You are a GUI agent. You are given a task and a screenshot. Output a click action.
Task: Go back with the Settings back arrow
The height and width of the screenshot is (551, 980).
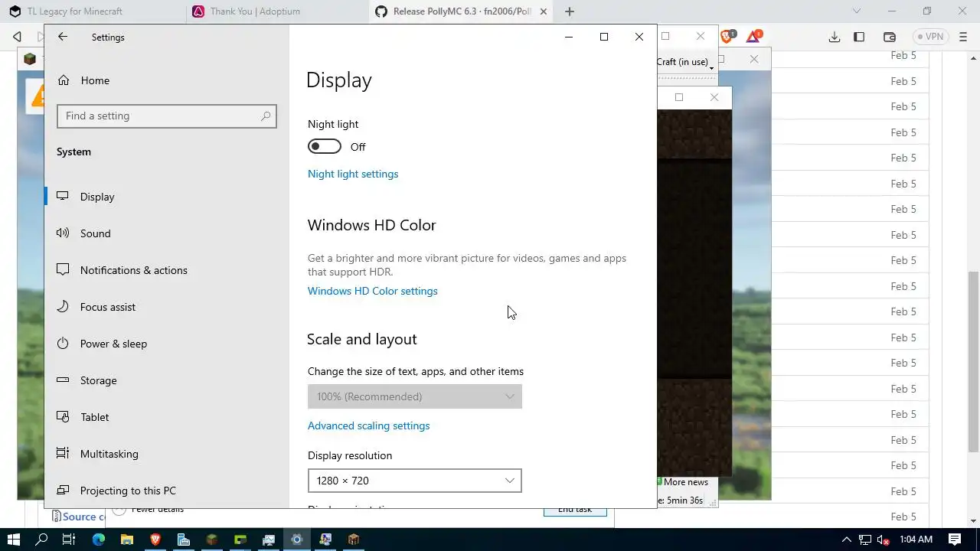pyautogui.click(x=63, y=37)
